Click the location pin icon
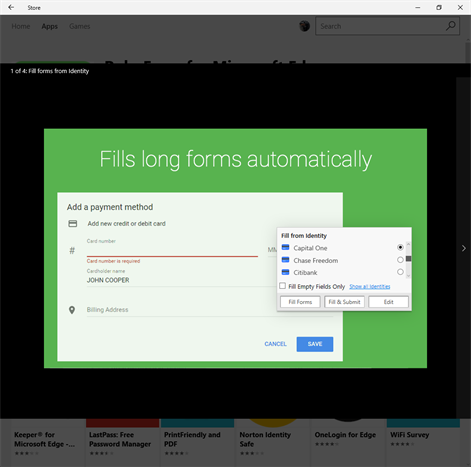 [72, 310]
